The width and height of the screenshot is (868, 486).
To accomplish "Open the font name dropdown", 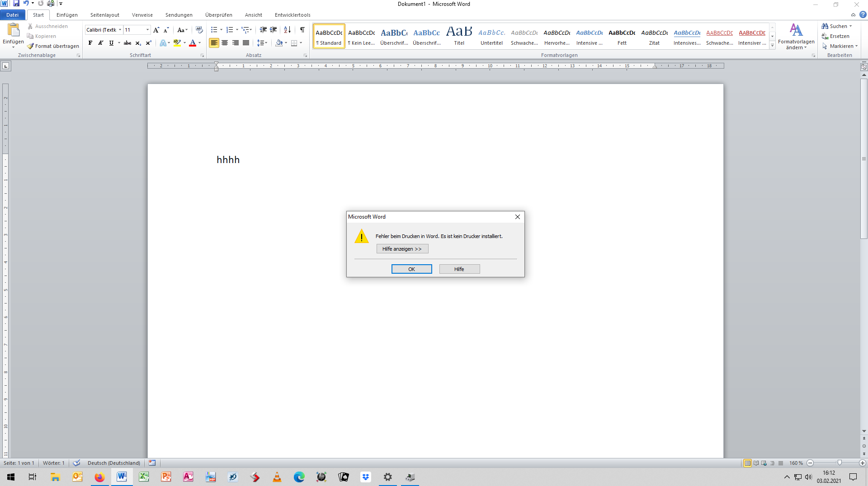I will click(120, 30).
